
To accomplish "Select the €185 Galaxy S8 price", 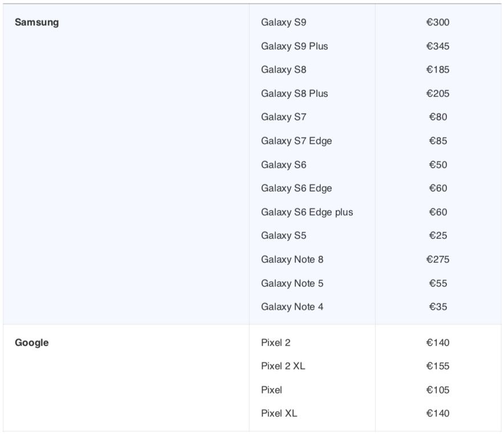I will pos(438,70).
